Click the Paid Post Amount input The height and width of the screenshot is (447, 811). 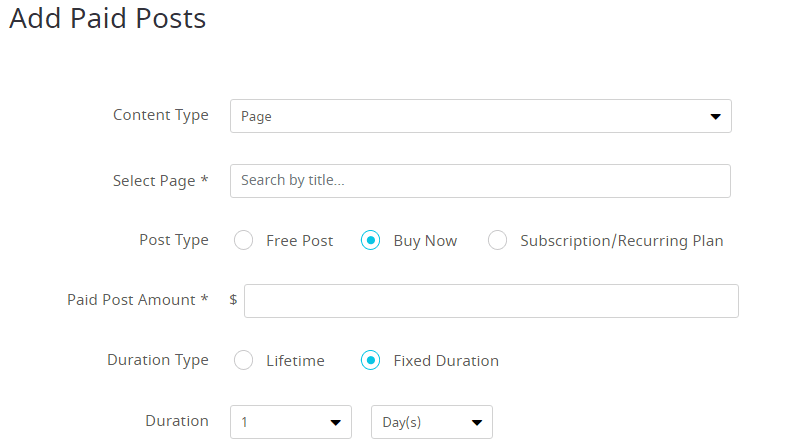point(491,301)
